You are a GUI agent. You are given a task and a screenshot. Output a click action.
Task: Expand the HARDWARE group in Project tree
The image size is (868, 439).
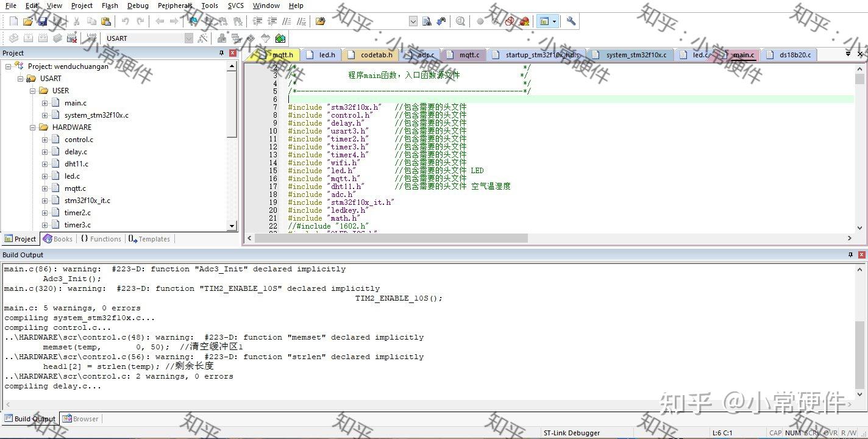tap(33, 127)
